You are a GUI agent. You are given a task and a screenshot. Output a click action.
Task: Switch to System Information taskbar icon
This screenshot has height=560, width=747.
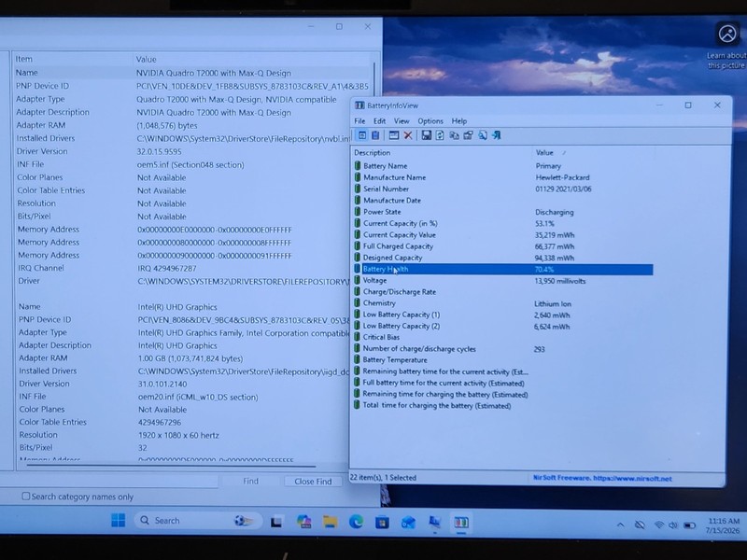tap(434, 523)
